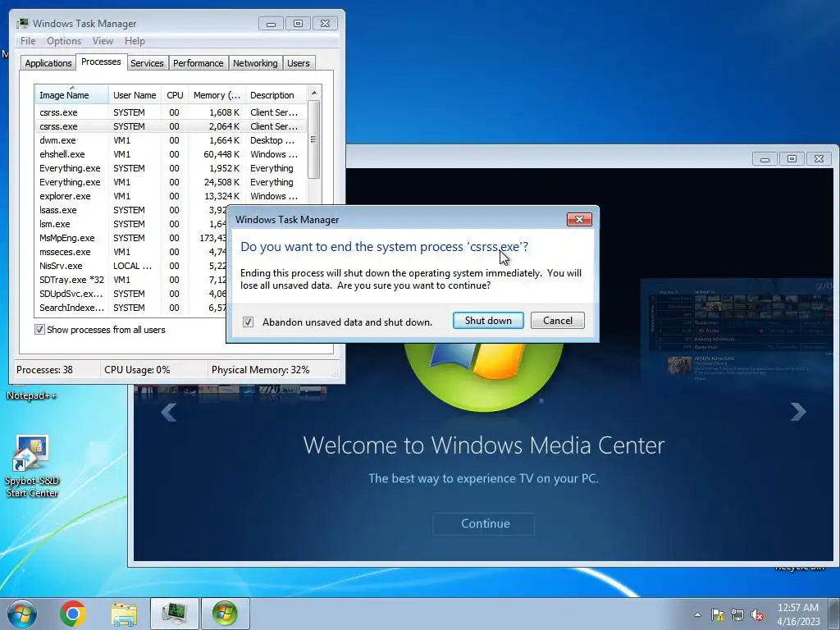Toggle Abandon unsaved data and shut down checkbox
Screen dimensions: 840x630
pos(248,322)
